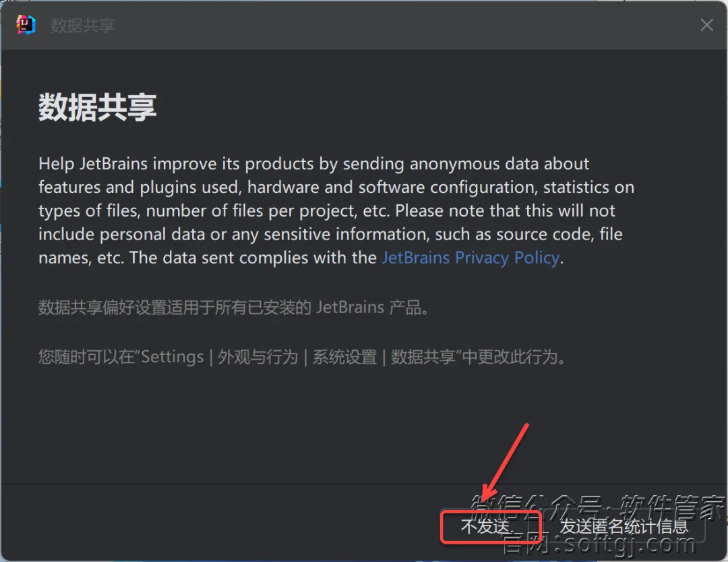This screenshot has height=562, width=728.
Task: Click the text about JetBrains 产品 preferences
Action: (x=233, y=307)
